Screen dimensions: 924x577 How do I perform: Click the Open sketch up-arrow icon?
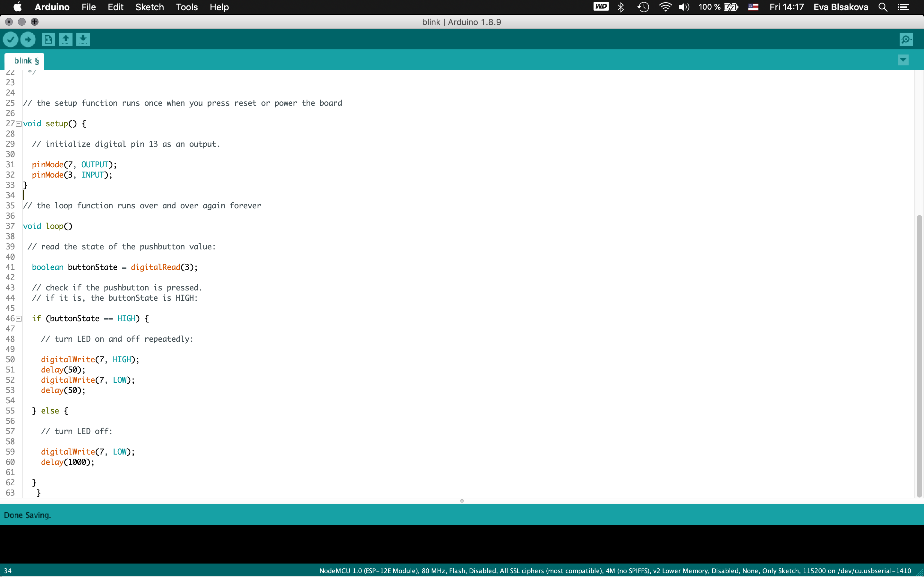coord(66,39)
